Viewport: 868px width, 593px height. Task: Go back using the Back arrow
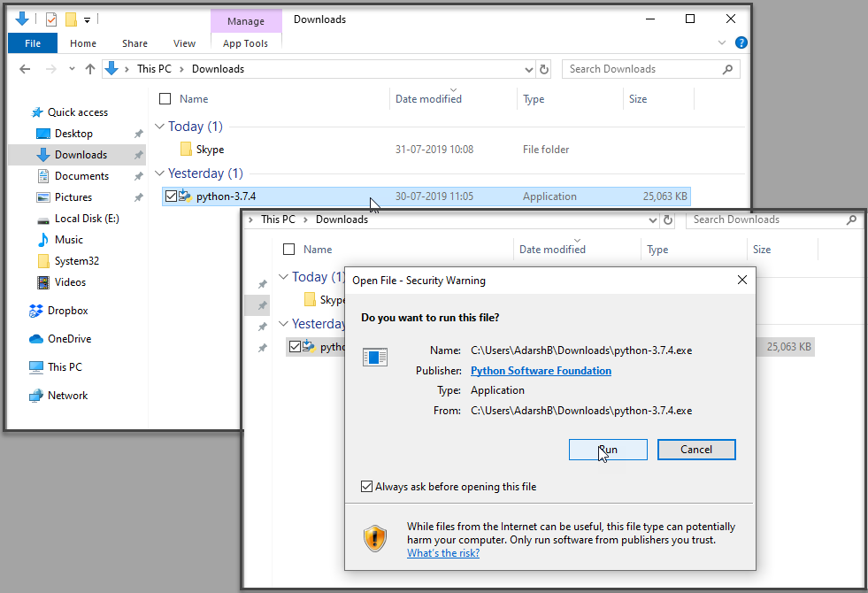[25, 69]
